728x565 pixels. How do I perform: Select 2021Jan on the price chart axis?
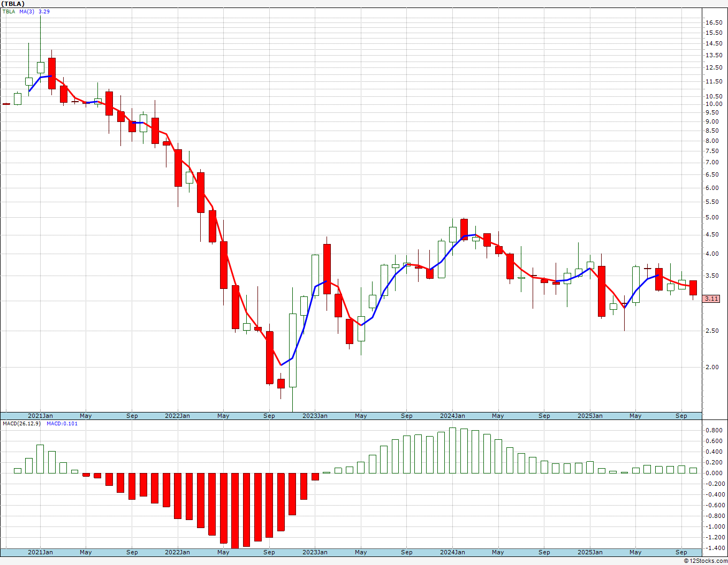40,416
